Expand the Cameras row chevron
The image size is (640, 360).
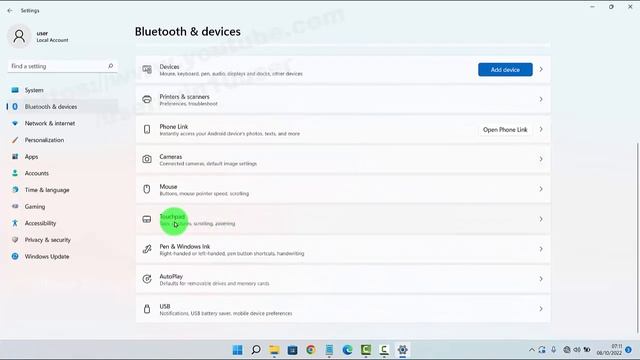coord(541,159)
